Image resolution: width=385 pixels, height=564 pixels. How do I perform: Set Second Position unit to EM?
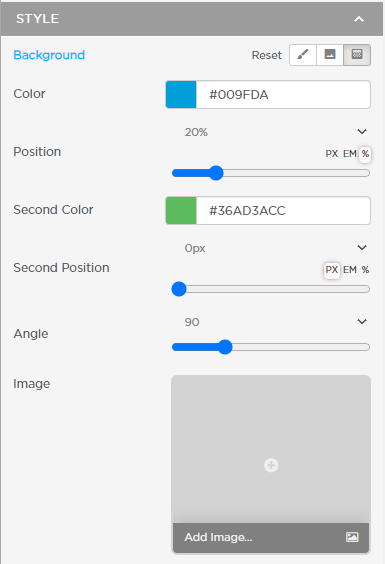(x=349, y=270)
